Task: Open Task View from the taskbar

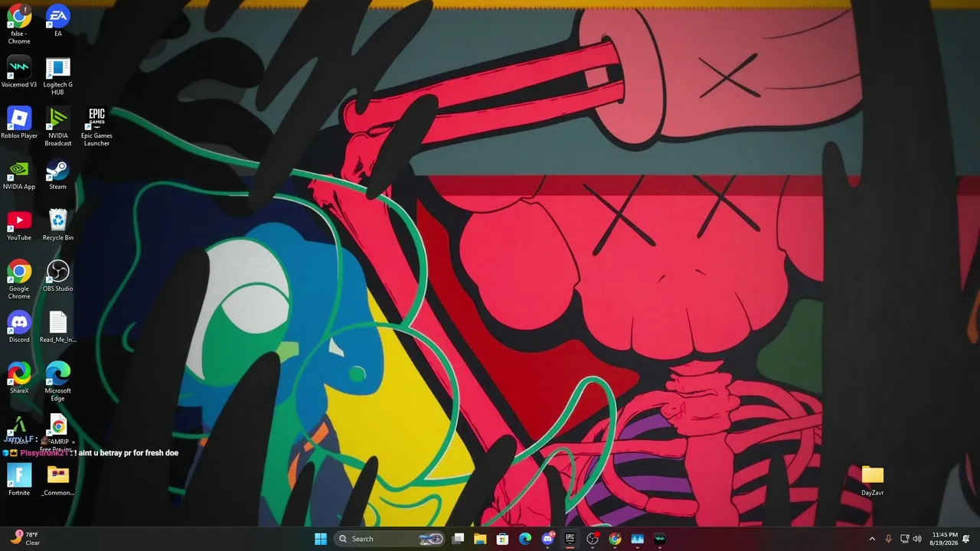Action: (x=458, y=539)
